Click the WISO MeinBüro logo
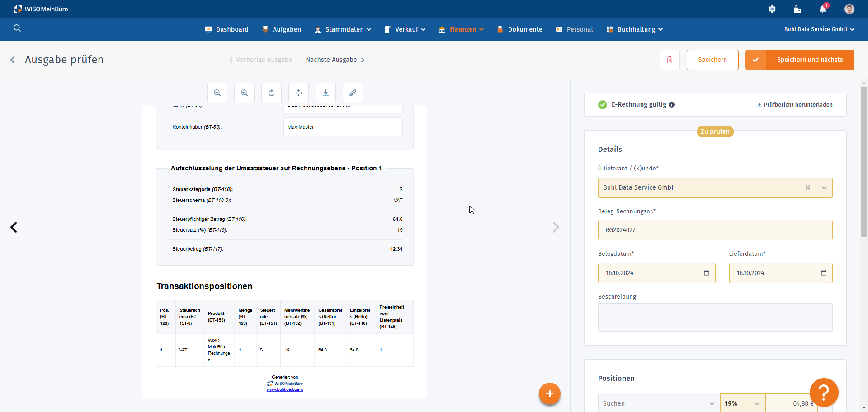This screenshot has width=868, height=412. click(x=41, y=9)
